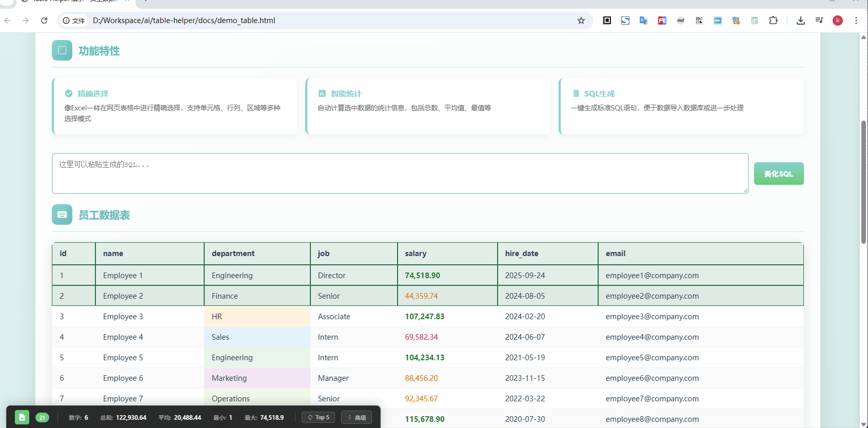Click the QR code extension icon
Screen dimensions: 868x428
coord(699,21)
